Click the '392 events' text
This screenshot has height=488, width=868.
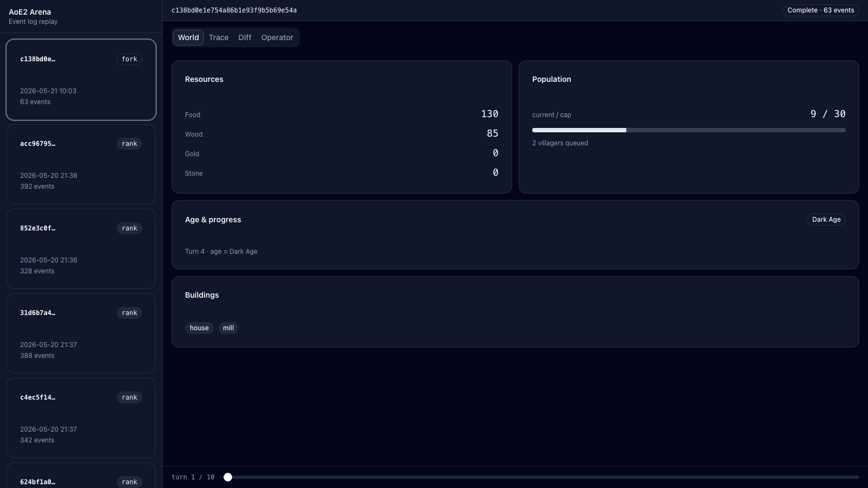pos(37,187)
